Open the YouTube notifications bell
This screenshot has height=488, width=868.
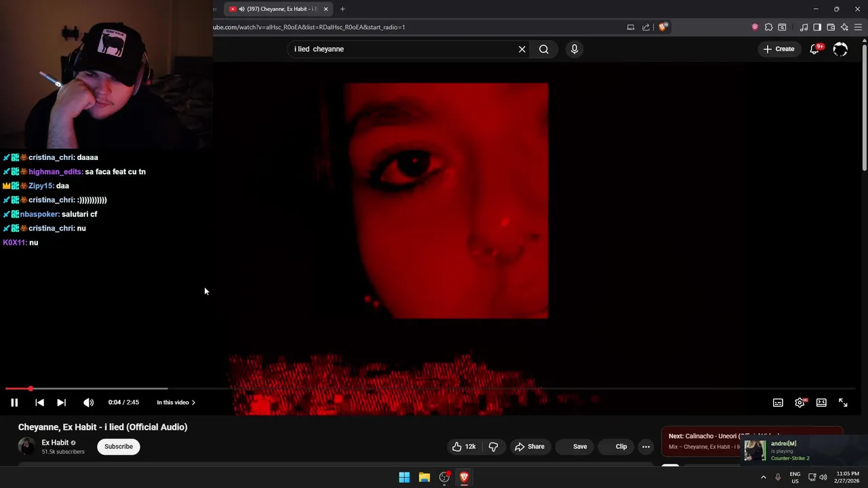pos(814,49)
